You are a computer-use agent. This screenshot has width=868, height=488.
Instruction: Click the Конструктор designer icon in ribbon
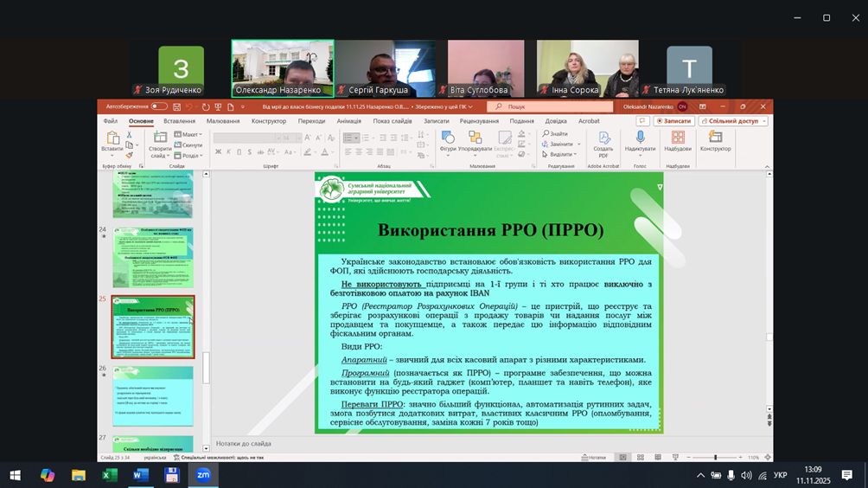click(715, 139)
